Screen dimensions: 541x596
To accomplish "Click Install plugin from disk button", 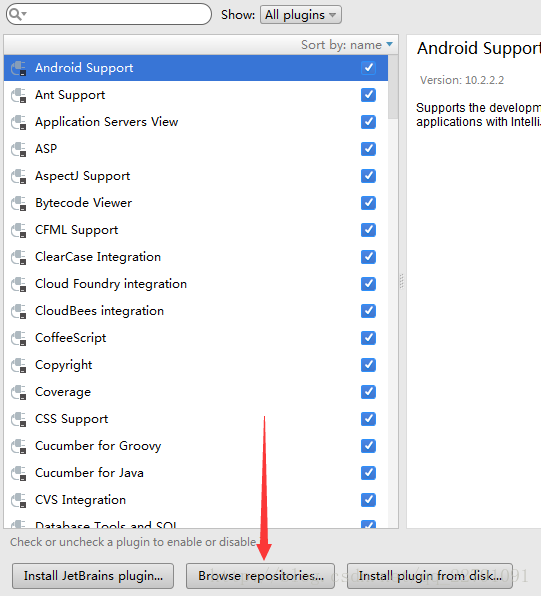I will pos(430,576).
